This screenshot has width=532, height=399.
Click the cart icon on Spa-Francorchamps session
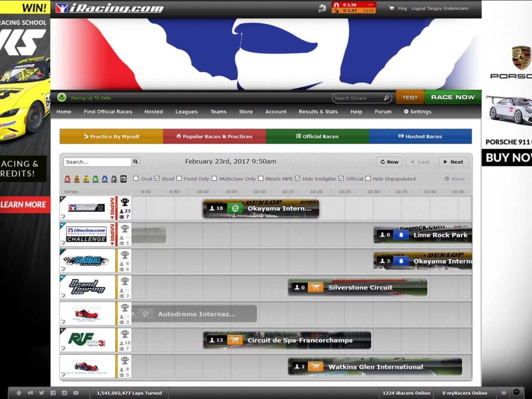coord(235,340)
